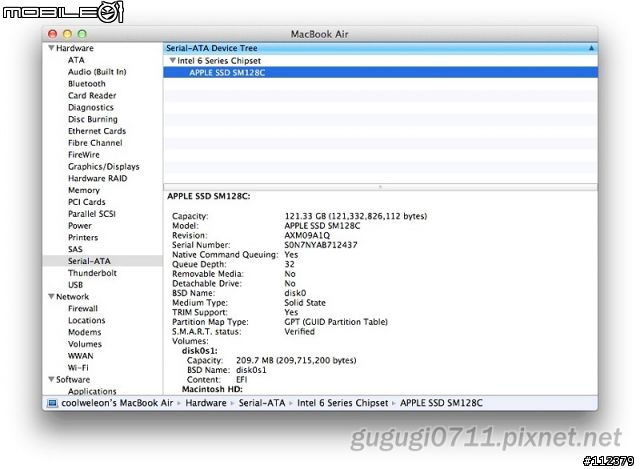Select APPLE SSD SM128C row in device tree
The image size is (640, 469).
point(380,73)
